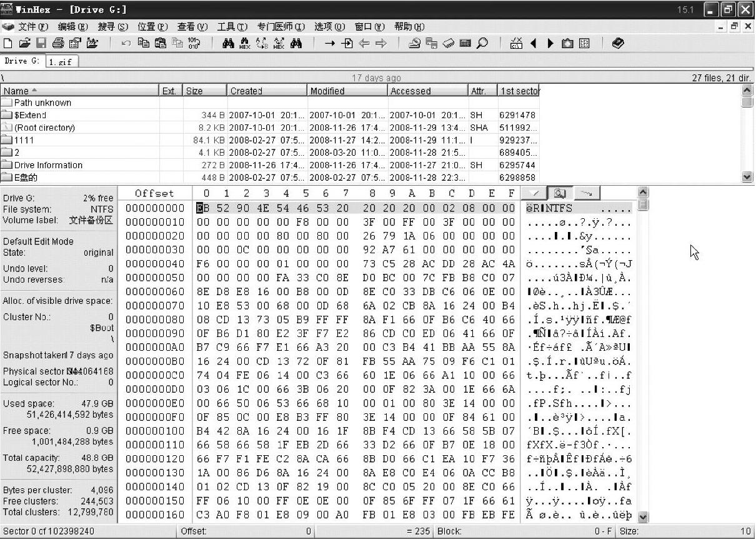Sort by the Size column header
Viewport: 756px width, 539px height.
click(x=205, y=91)
